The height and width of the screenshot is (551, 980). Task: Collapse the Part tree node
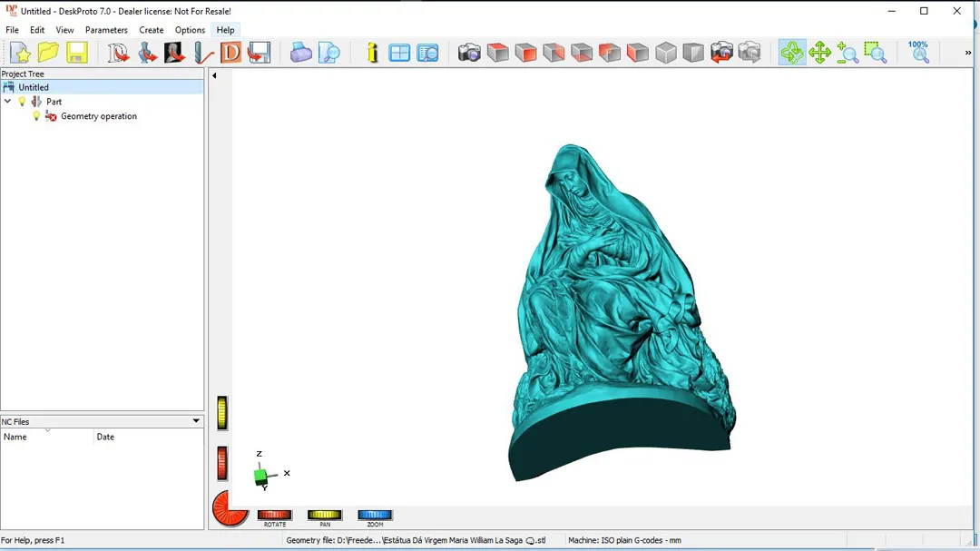coord(8,102)
